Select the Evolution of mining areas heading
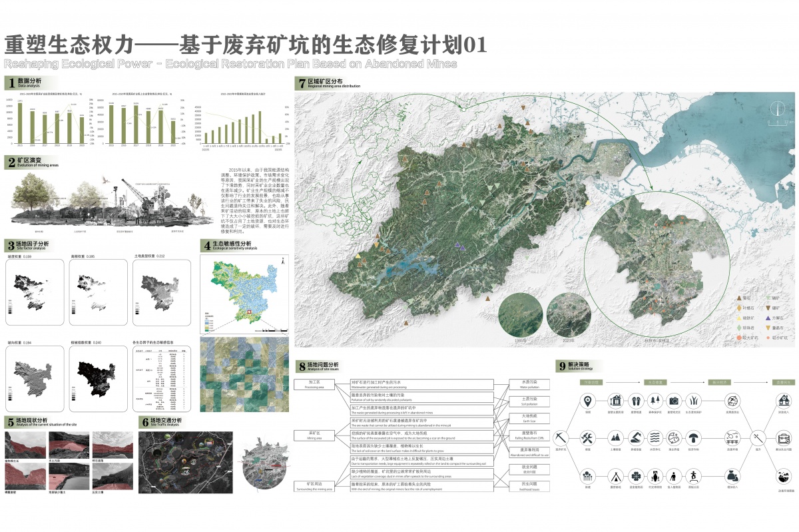Image resolution: width=799 pixels, height=532 pixels. 32,162
